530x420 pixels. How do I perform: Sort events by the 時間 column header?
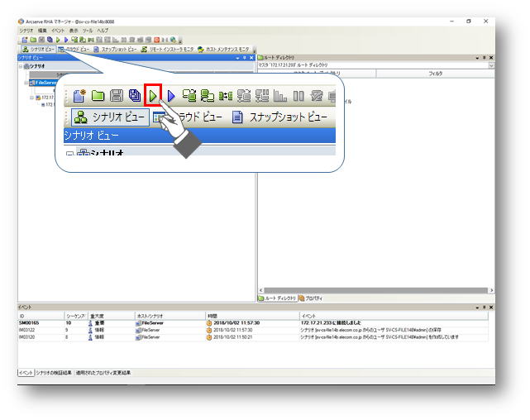pyautogui.click(x=252, y=316)
